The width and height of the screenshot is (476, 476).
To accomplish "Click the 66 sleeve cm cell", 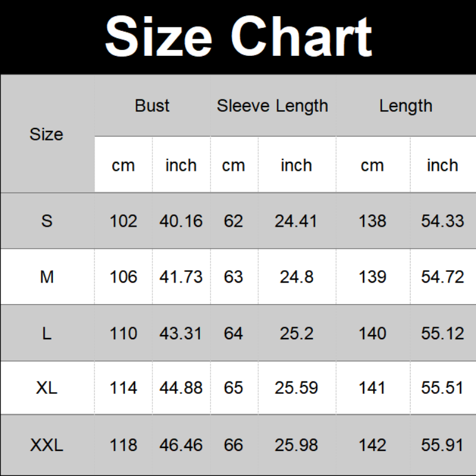I will pyautogui.click(x=233, y=444).
